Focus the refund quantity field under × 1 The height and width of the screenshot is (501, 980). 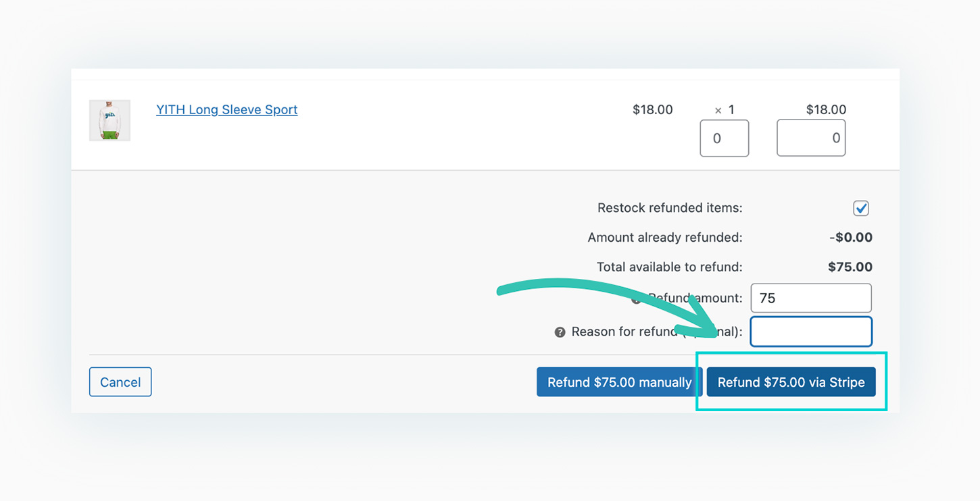coord(724,138)
